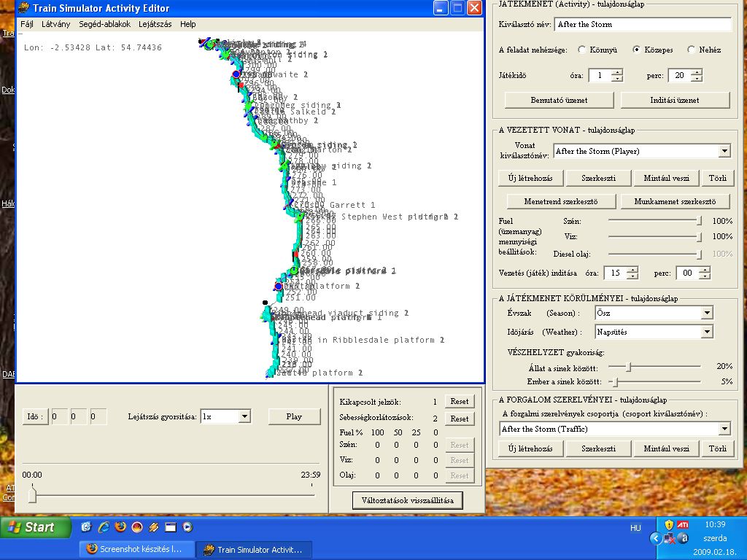Decrease Játékidő perc with down arrow
This screenshot has height=560, width=747.
(697, 78)
